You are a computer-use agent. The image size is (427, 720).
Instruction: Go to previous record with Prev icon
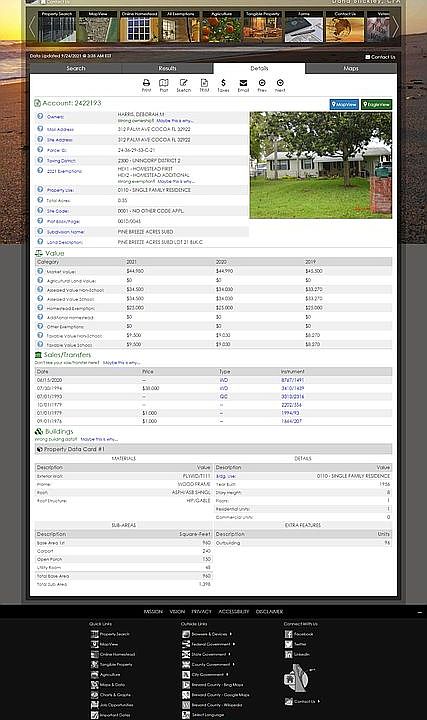(x=262, y=83)
